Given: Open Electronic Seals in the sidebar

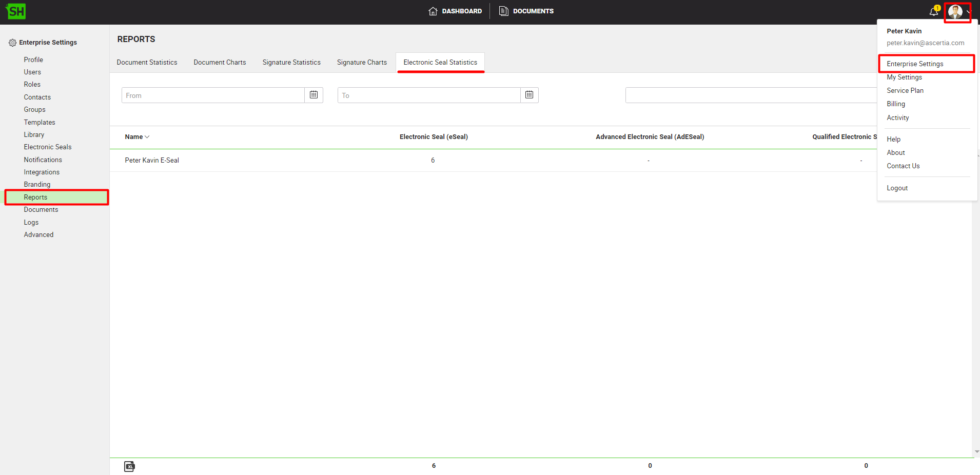Looking at the screenshot, I should pyautogui.click(x=48, y=147).
